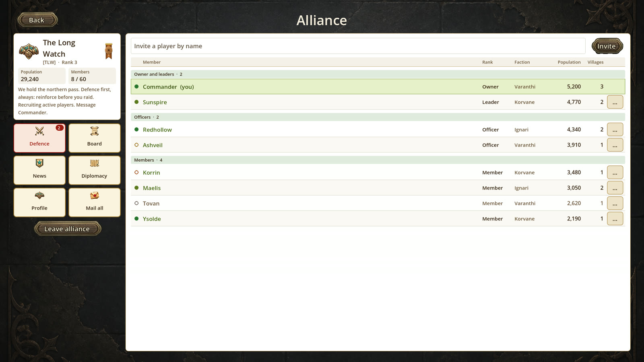Select the Commander (you) name

click(x=168, y=86)
